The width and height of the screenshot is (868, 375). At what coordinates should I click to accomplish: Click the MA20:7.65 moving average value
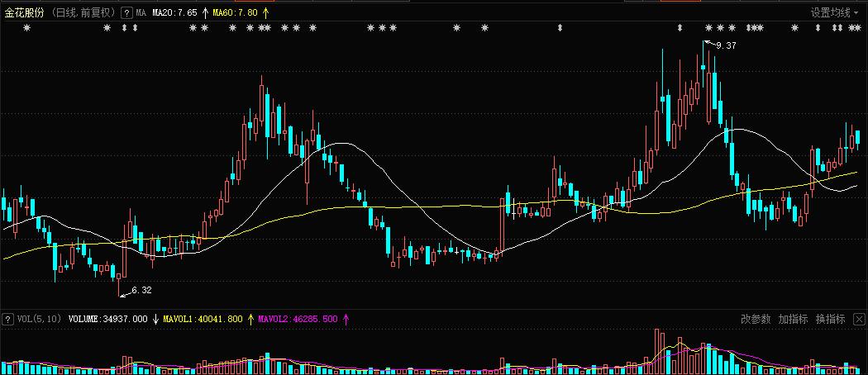tap(176, 12)
